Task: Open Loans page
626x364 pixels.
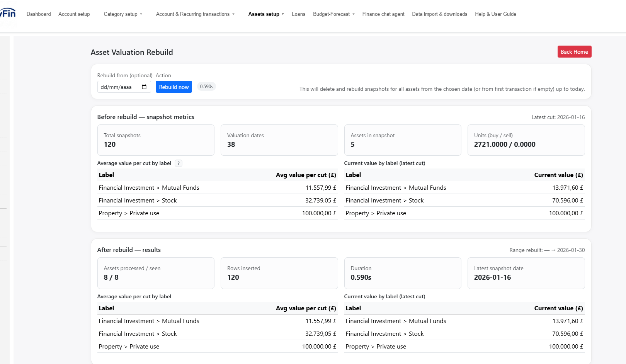Action: point(298,14)
